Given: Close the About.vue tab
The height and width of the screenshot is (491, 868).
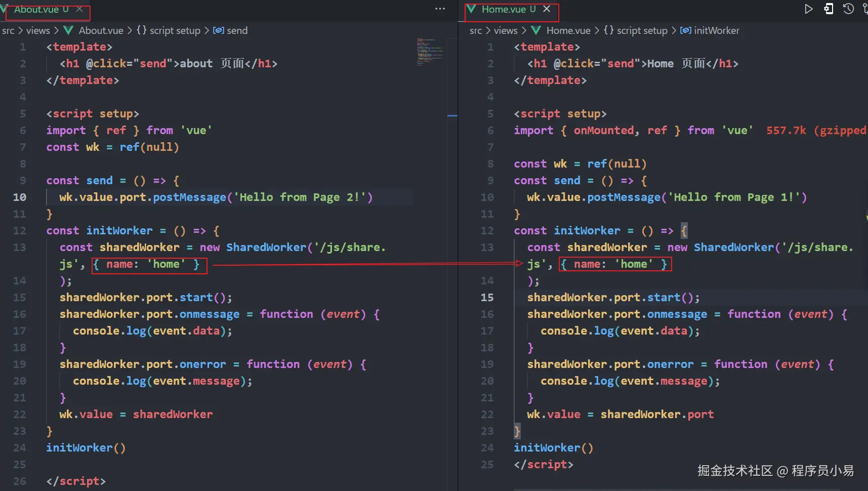Looking at the screenshot, I should [79, 9].
